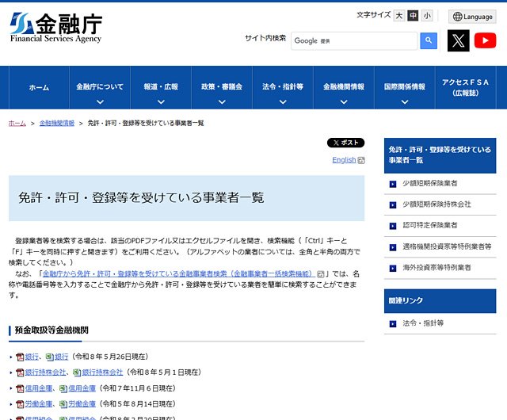
Task: Click arrow icon beside 海外投資家等特例業者
Action: click(393, 269)
